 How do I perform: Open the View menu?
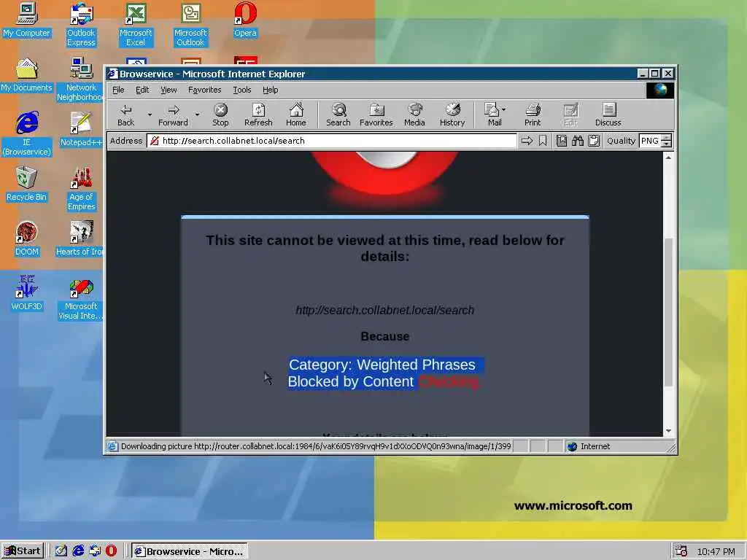[169, 90]
